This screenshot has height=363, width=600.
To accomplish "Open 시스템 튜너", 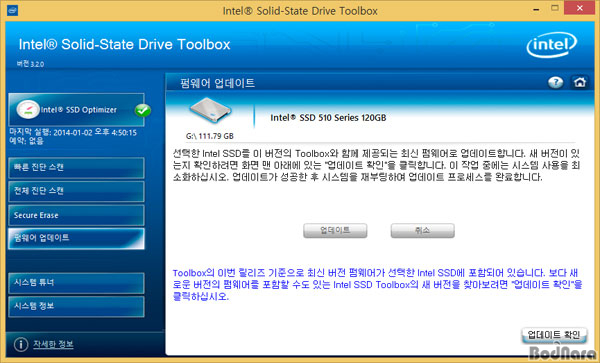I will pos(76,283).
